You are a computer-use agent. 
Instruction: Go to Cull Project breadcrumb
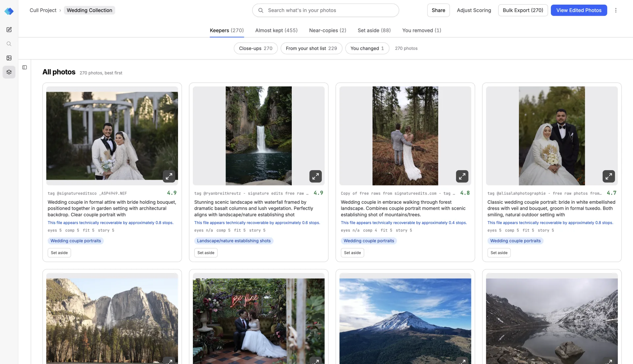(43, 10)
